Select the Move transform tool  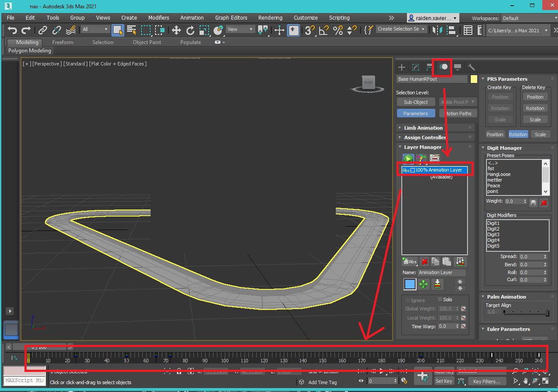click(176, 30)
